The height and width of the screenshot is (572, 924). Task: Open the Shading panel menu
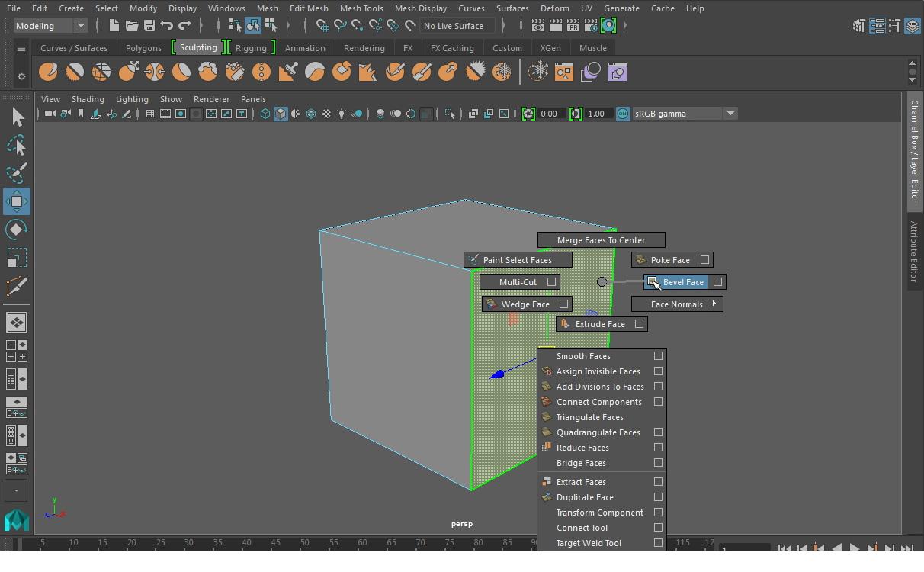pyautogui.click(x=88, y=99)
